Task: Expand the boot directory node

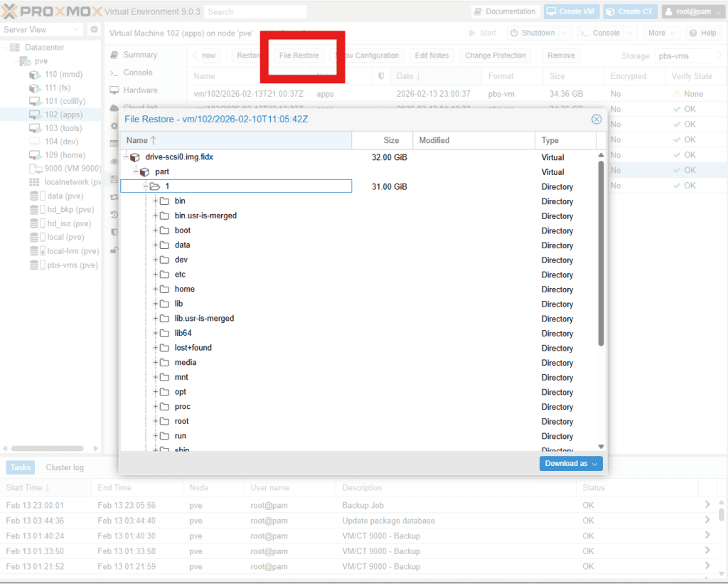Action: coord(155,230)
